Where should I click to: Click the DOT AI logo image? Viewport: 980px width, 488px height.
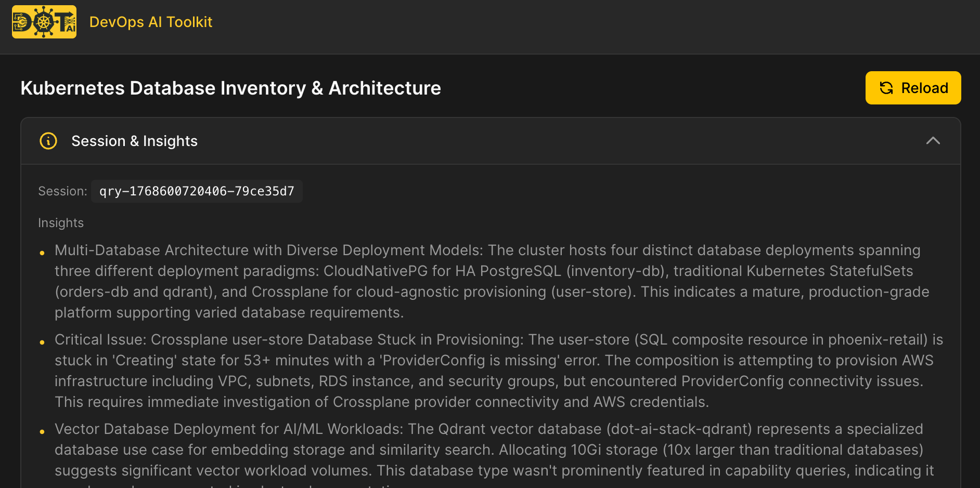click(44, 22)
